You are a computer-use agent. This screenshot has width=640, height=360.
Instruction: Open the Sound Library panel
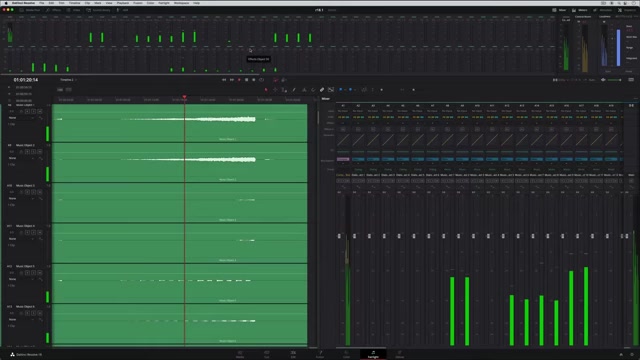point(98,10)
